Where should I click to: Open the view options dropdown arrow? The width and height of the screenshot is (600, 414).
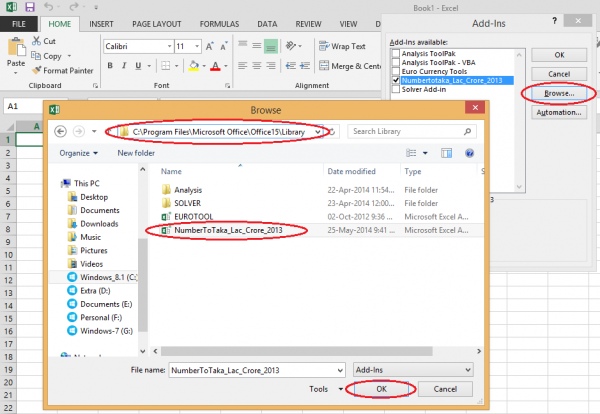[425, 153]
